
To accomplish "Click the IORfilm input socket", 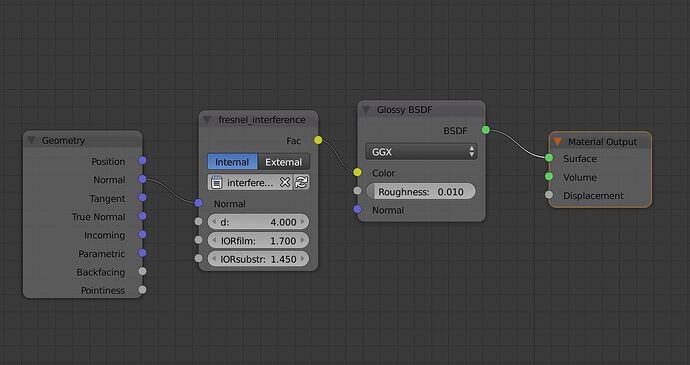I will pyautogui.click(x=198, y=240).
